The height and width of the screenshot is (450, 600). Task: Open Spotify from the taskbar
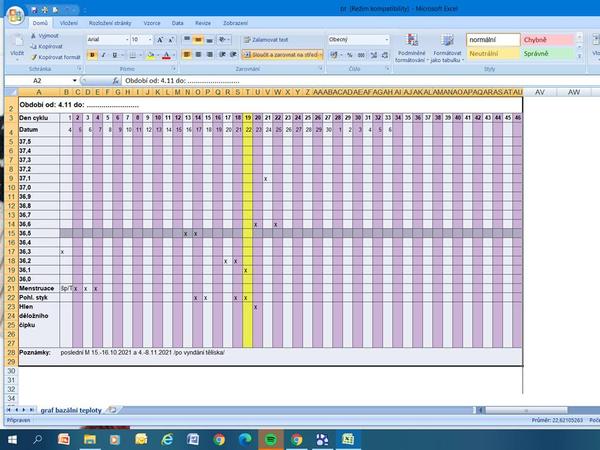tap(272, 438)
